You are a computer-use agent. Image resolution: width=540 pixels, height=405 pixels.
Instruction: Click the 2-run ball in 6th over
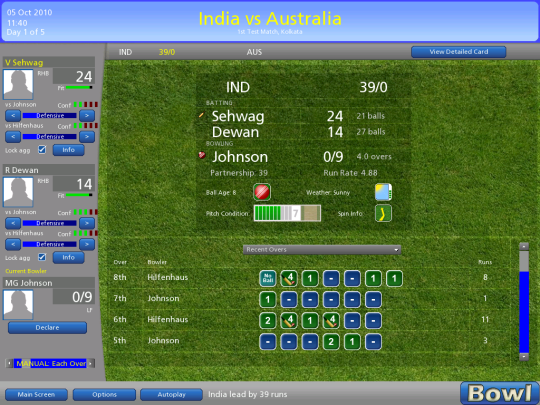click(x=268, y=321)
